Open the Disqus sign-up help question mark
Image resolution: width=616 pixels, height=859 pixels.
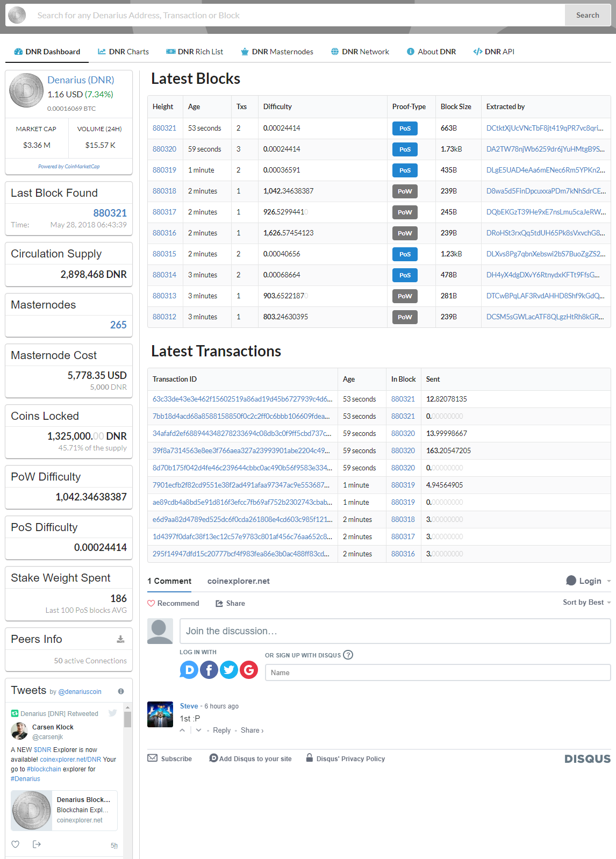pos(348,655)
